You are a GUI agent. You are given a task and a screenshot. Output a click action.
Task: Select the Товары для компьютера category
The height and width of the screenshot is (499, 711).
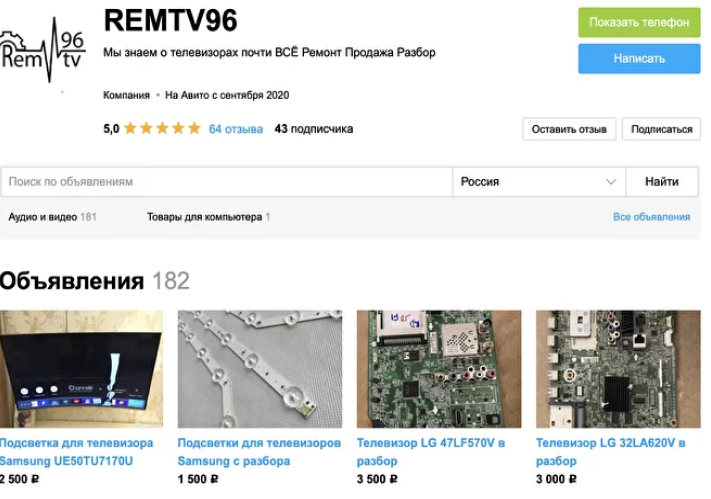pos(208,217)
